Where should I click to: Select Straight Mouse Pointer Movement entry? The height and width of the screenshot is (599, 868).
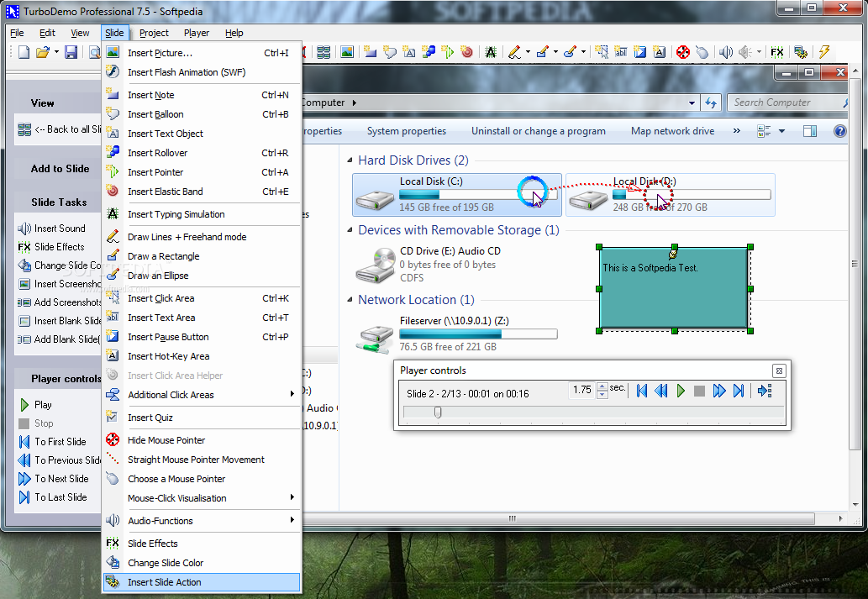click(202, 460)
